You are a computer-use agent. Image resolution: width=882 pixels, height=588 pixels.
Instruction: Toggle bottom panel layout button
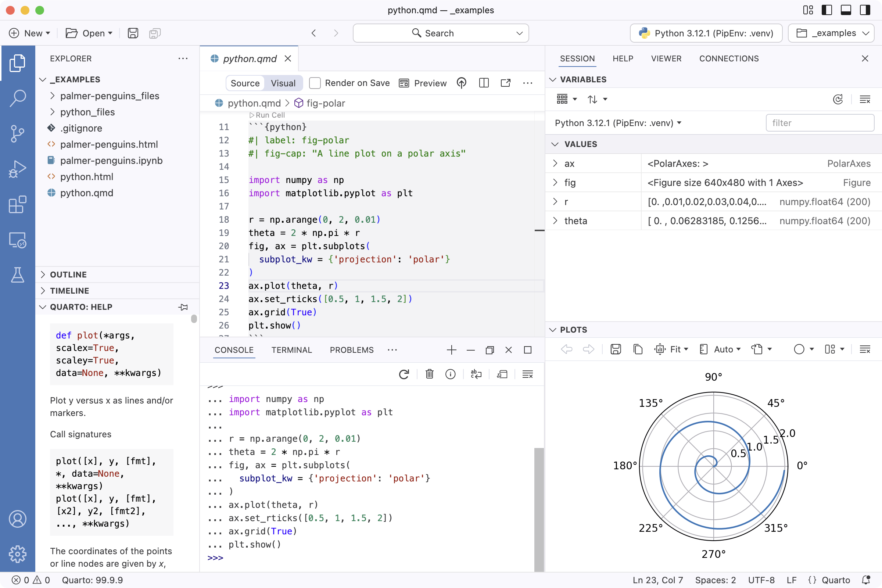(x=846, y=10)
